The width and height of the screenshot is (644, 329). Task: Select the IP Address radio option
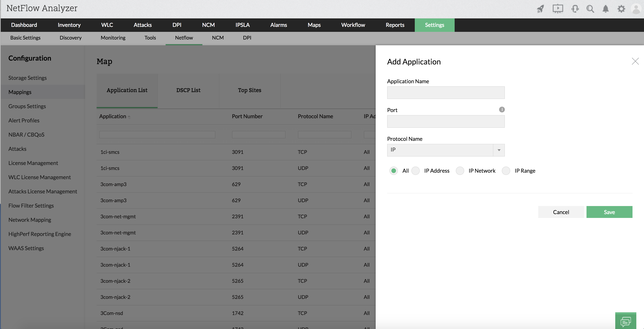click(416, 171)
